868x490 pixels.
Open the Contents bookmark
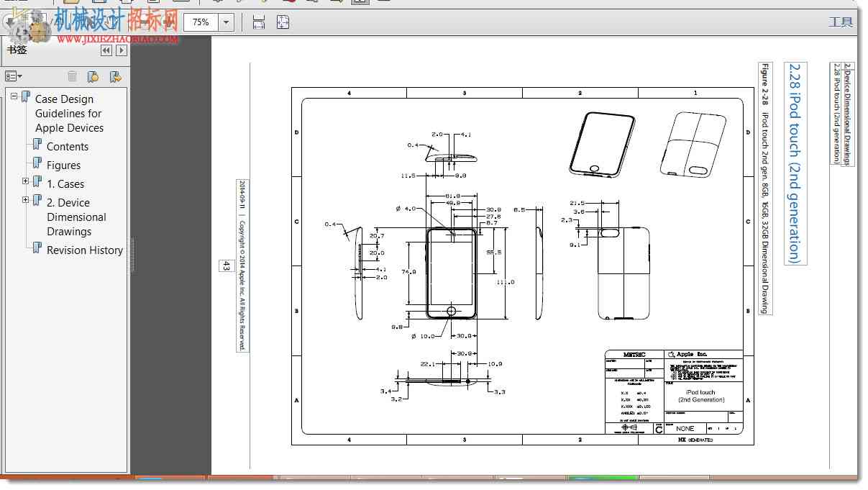[68, 147]
